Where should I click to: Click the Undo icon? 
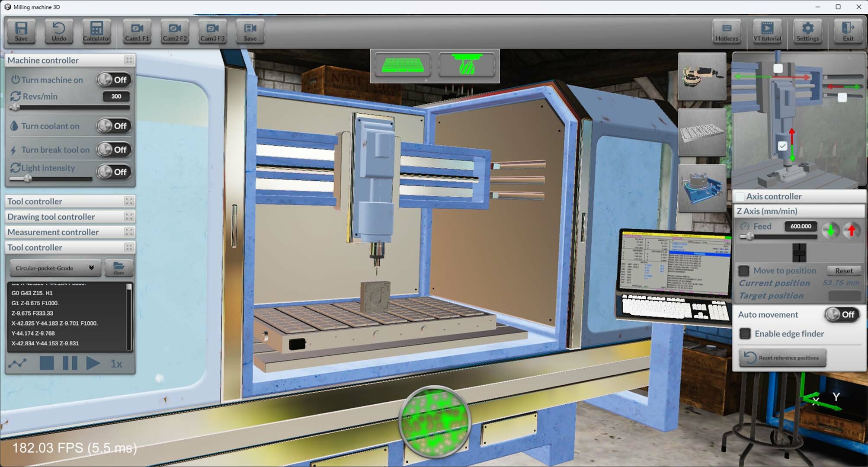click(58, 31)
